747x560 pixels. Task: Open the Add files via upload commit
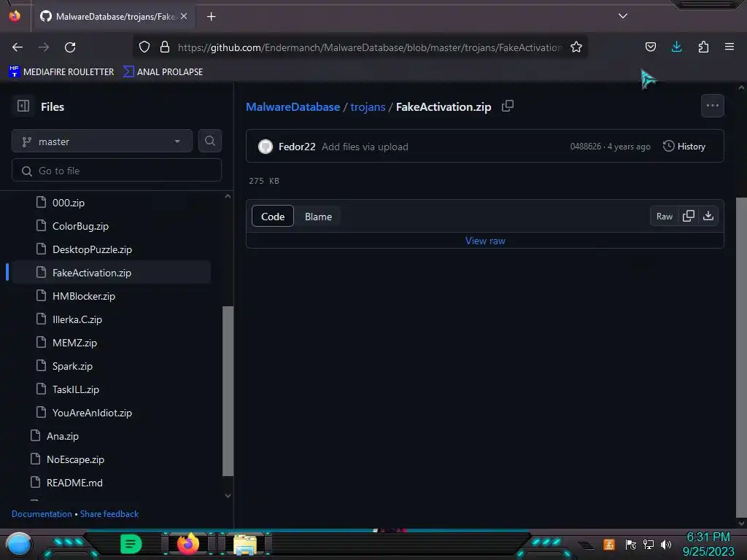coord(365,147)
